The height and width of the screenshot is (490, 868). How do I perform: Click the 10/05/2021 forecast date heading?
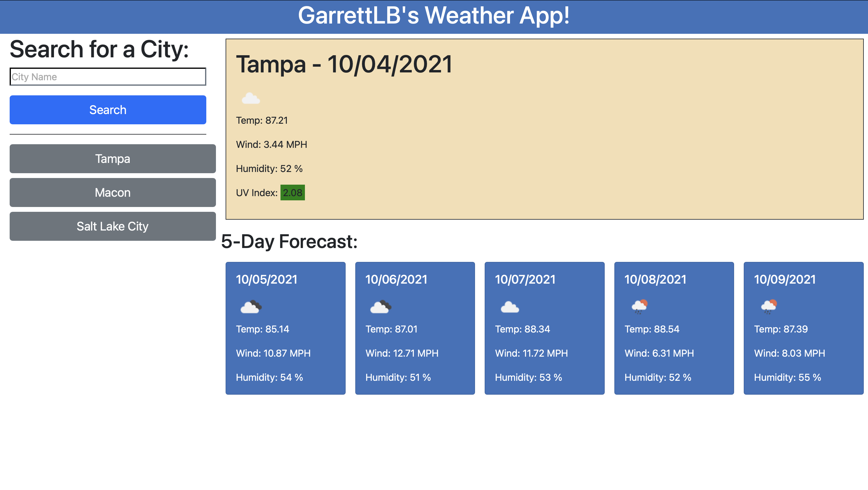point(267,279)
